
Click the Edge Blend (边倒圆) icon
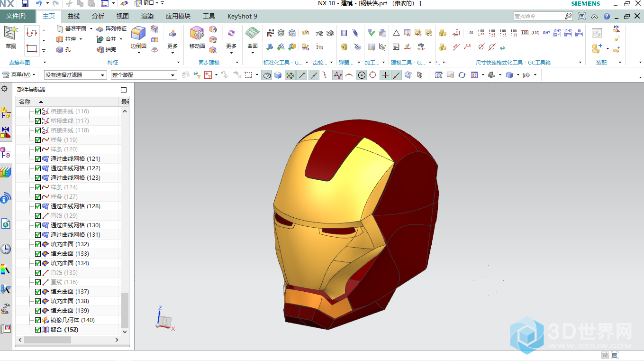(138, 33)
